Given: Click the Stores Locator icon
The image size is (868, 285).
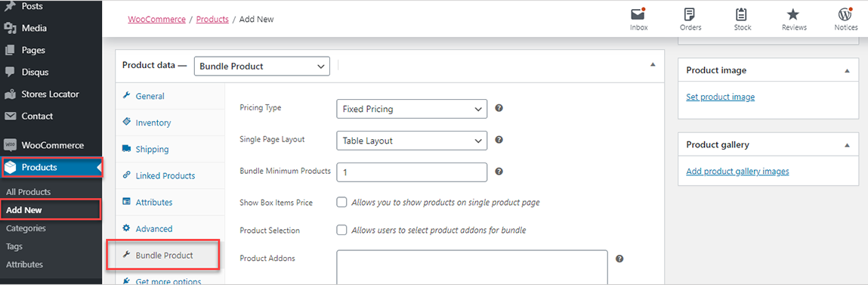Looking at the screenshot, I should click(x=9, y=94).
